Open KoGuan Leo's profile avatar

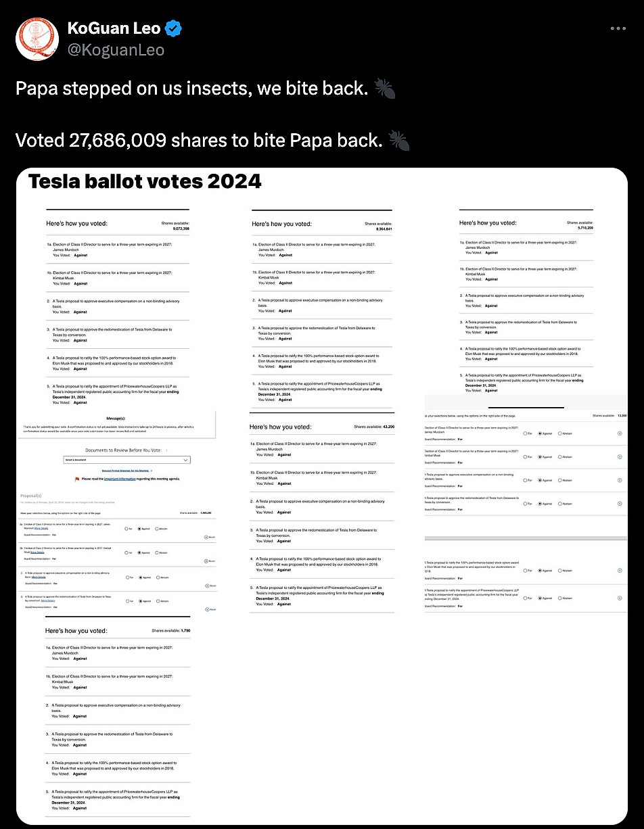click(x=37, y=39)
